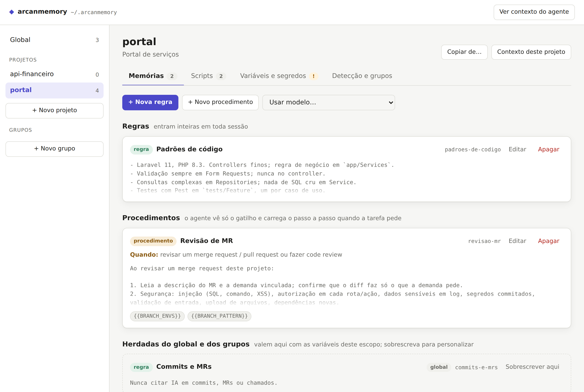Viewport: 584px width, 392px height.
Task: Click the Revisão de MR title
Action: (x=206, y=241)
